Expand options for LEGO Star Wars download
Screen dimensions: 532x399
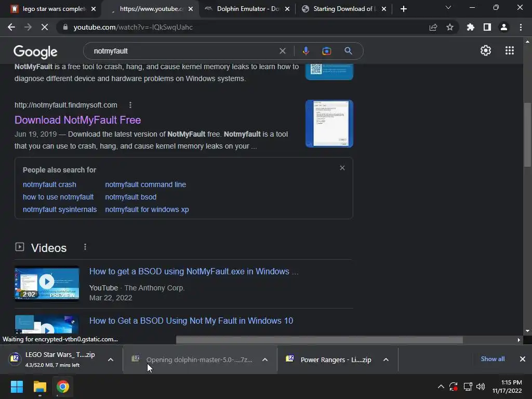(111, 360)
